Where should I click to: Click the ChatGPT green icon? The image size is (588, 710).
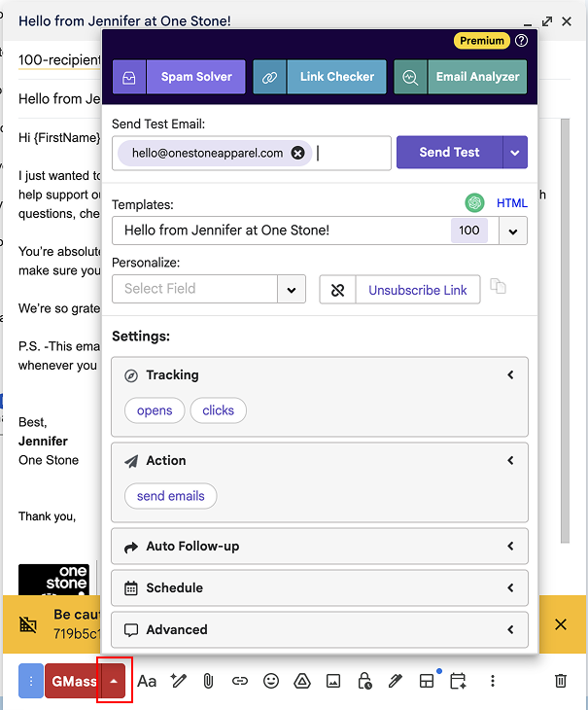pyautogui.click(x=474, y=202)
